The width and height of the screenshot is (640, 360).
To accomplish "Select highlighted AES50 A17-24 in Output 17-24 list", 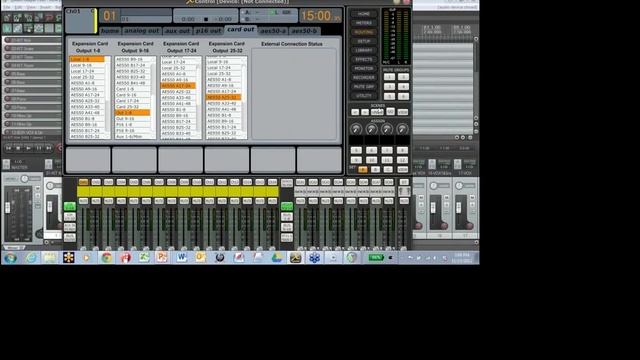I will pyautogui.click(x=178, y=86).
